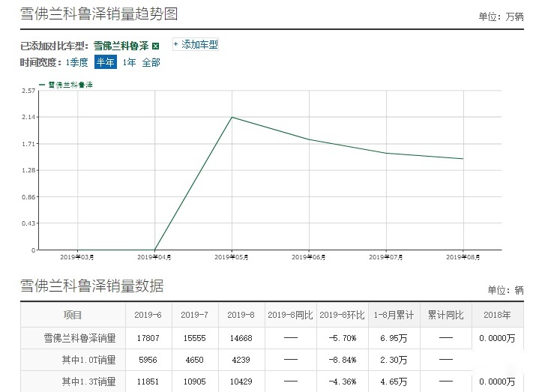539x392 pixels.
Task: Click the 2.57 y-axis label
Action: [x=28, y=91]
